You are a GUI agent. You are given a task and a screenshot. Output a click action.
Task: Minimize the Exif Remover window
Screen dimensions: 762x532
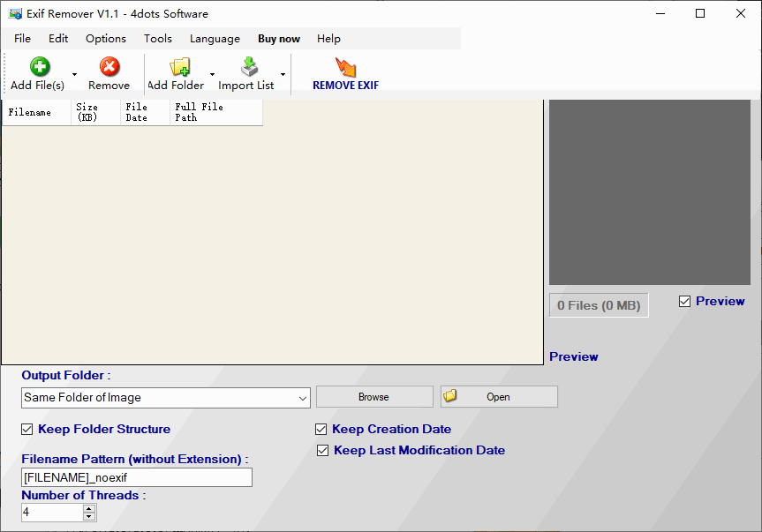point(660,13)
